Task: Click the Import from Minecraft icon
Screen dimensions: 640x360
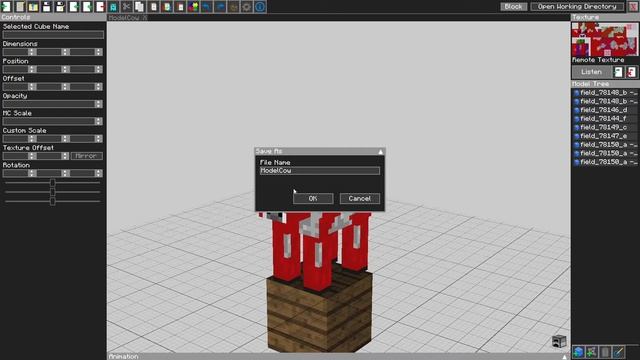Action: coord(87,7)
